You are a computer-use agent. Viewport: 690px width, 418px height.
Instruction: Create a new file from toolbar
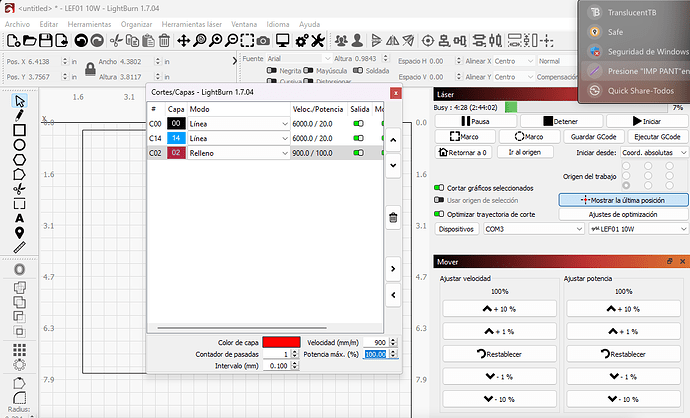[x=13, y=41]
